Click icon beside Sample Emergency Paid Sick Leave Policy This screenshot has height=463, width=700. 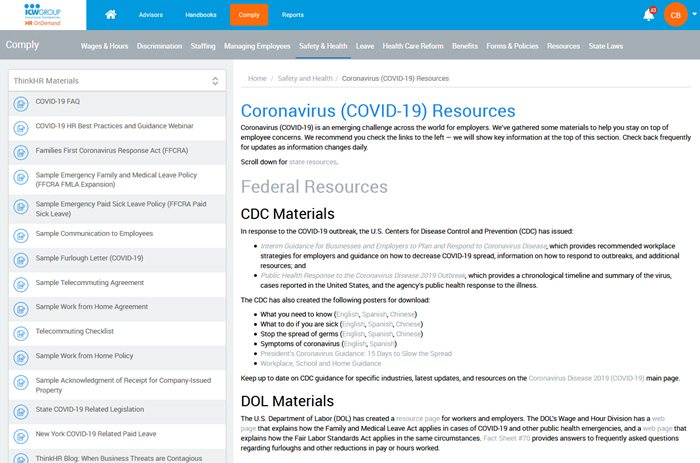tap(21, 207)
